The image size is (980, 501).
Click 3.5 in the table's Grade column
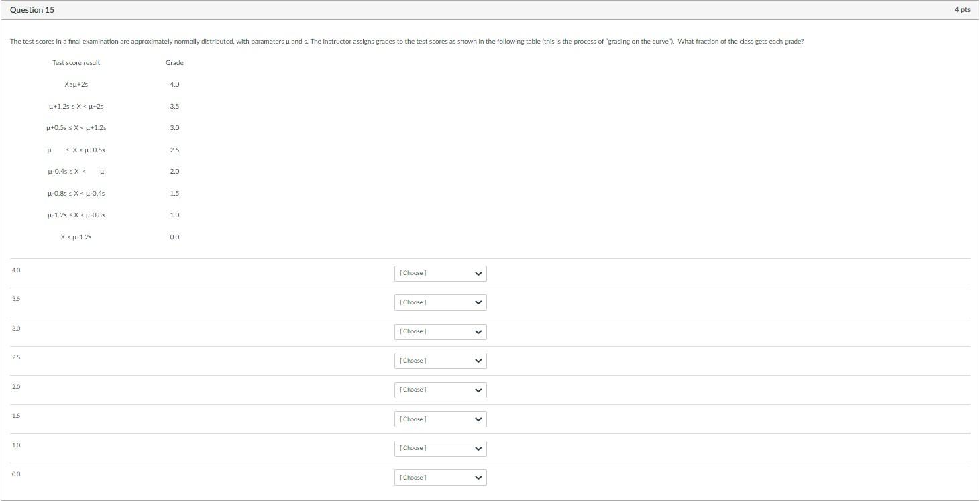click(174, 107)
